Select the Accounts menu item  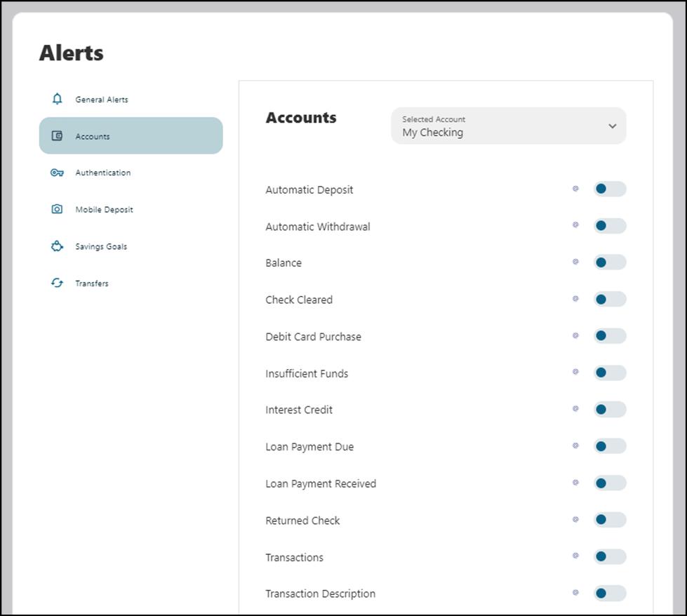tap(131, 136)
